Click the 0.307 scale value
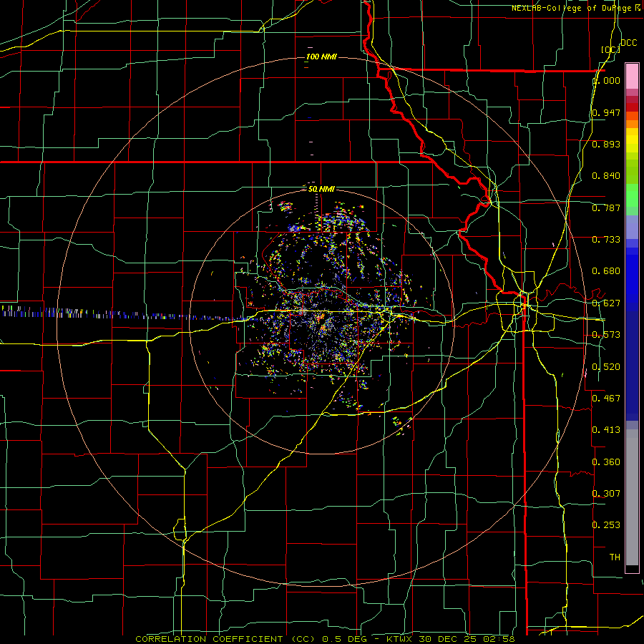 (606, 494)
